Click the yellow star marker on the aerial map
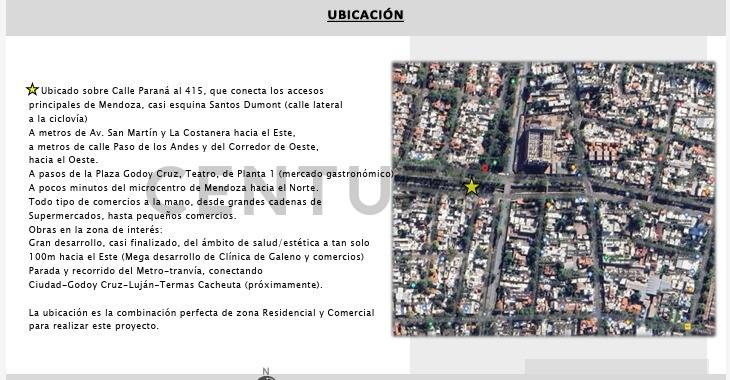Image resolution: width=730 pixels, height=380 pixels. (x=472, y=187)
